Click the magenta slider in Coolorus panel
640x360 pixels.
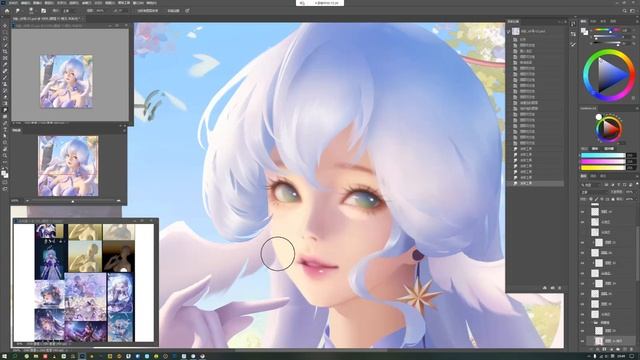603,162
